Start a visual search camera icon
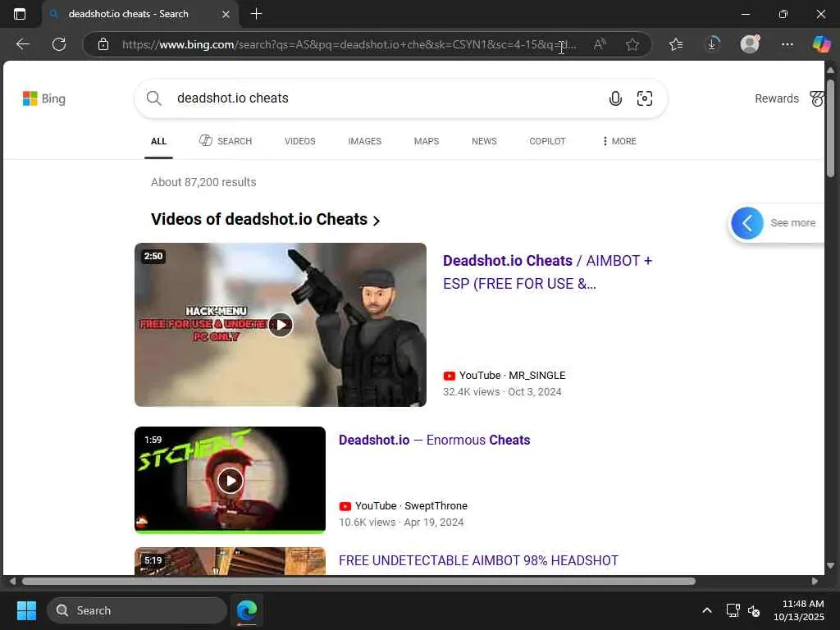Image resolution: width=840 pixels, height=630 pixels. 645,98
